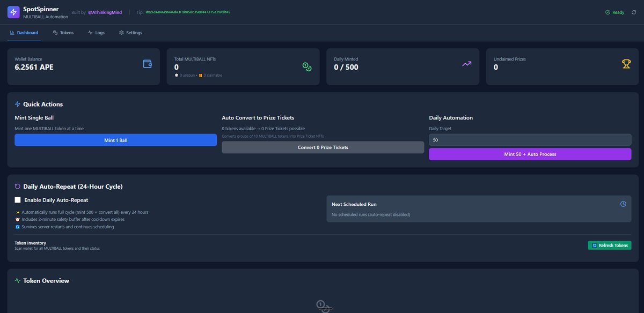Click 'Mint one MULTIBALL token at a time' text

click(x=49, y=129)
